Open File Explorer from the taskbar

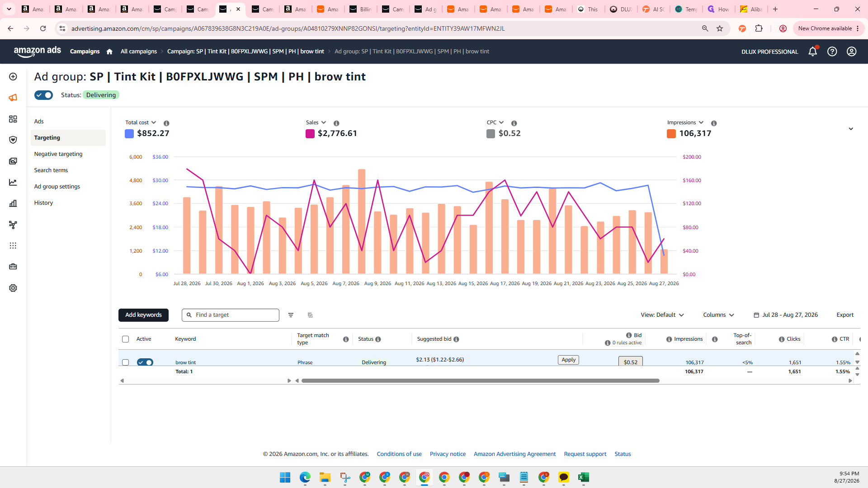[x=325, y=477]
